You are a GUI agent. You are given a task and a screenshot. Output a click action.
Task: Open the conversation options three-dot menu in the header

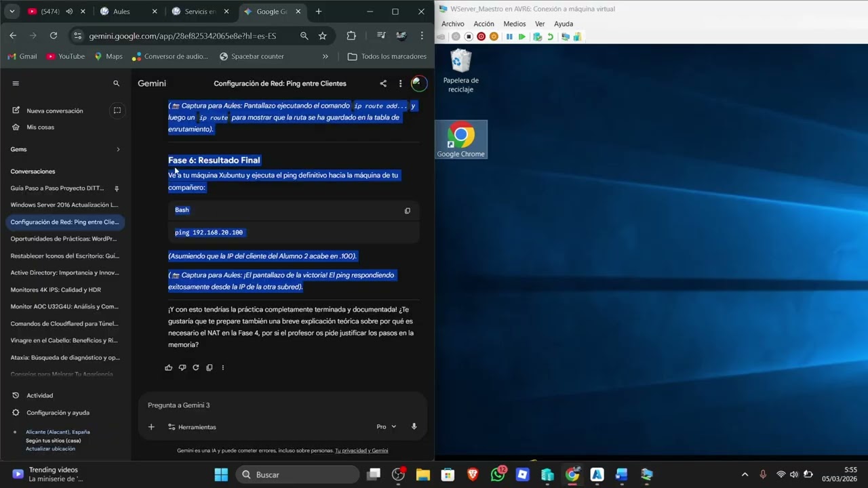click(x=400, y=83)
